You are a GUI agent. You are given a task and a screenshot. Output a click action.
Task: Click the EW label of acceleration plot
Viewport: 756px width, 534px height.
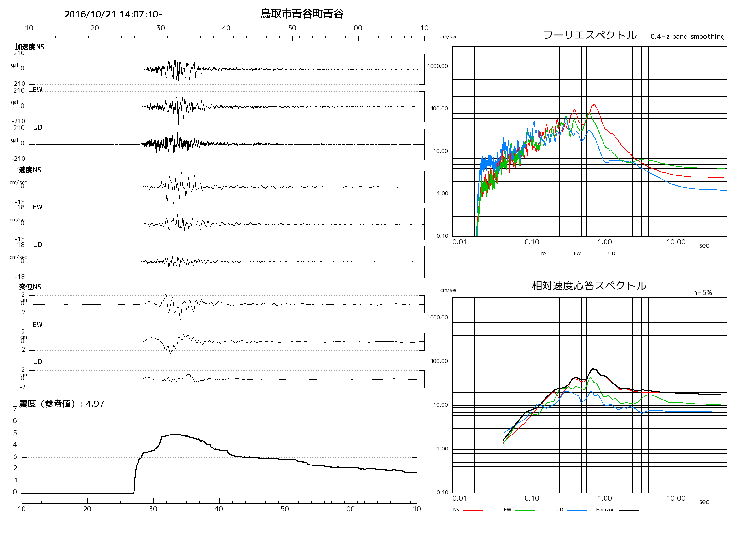point(38,90)
